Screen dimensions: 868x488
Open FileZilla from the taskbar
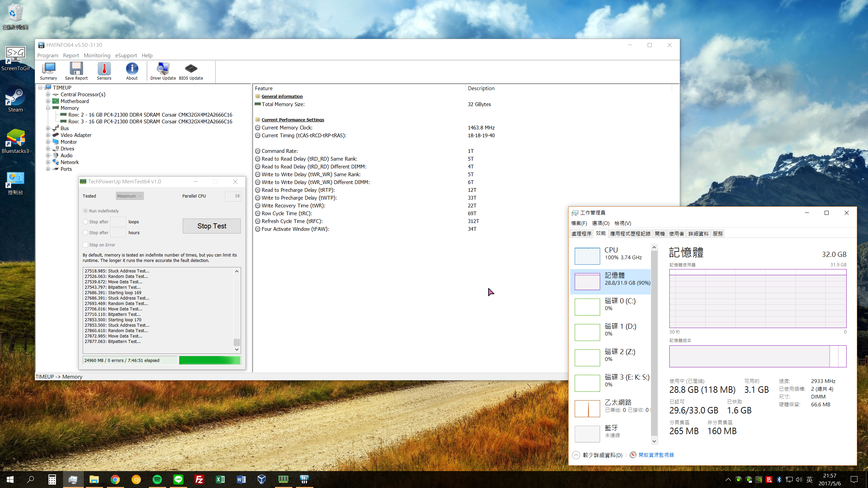(199, 479)
